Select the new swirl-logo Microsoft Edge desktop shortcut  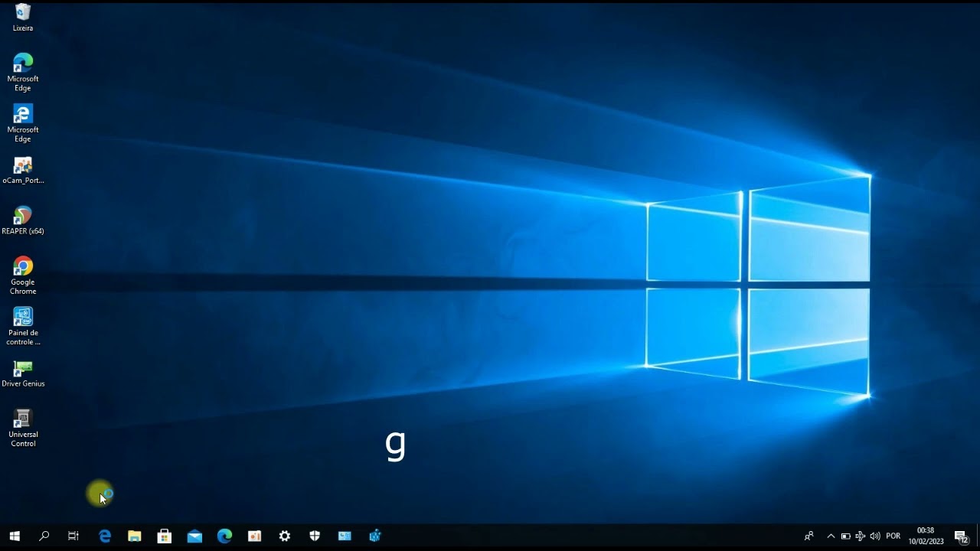(23, 73)
